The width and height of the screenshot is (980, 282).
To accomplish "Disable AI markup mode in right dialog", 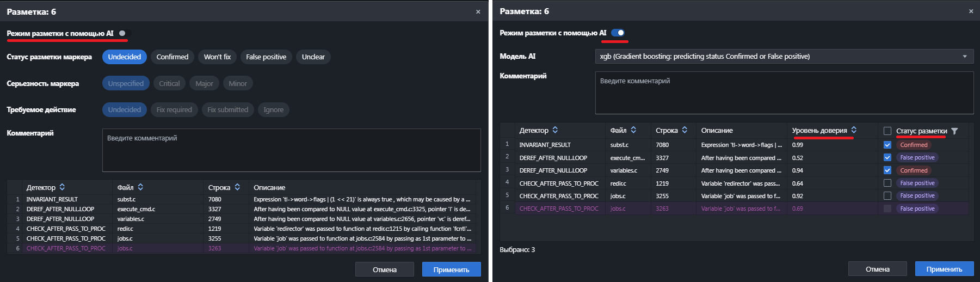I will pyautogui.click(x=618, y=33).
